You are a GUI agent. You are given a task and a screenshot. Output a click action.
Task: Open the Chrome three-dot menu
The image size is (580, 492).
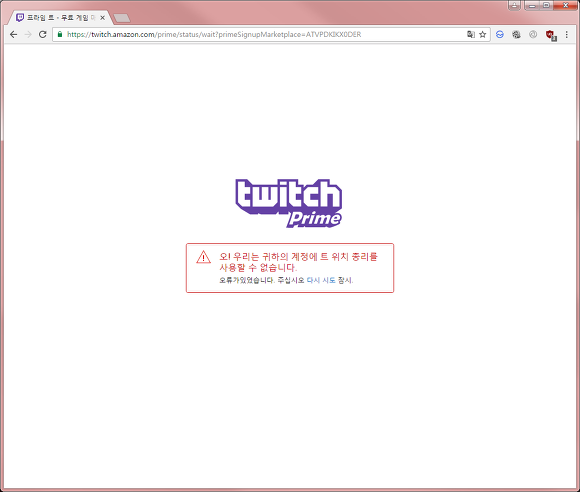click(567, 34)
